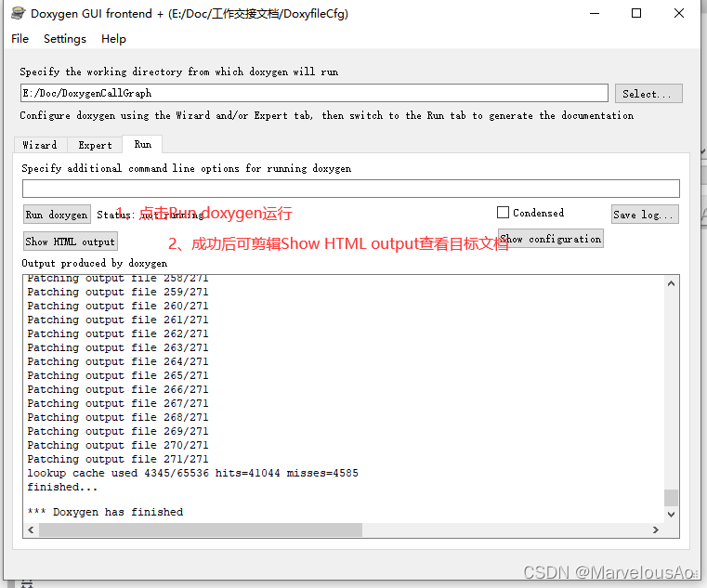The image size is (707, 588).
Task: Switch to the Expert tab
Action: point(95,145)
